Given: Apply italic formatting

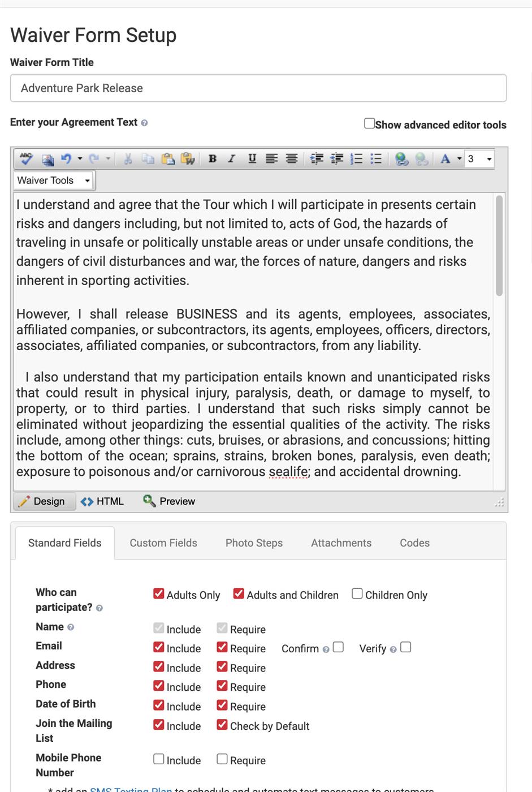Looking at the screenshot, I should (x=232, y=159).
